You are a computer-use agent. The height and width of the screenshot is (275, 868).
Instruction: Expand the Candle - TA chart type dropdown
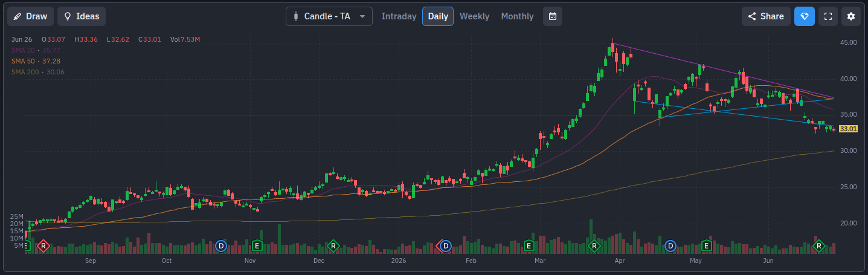(329, 16)
